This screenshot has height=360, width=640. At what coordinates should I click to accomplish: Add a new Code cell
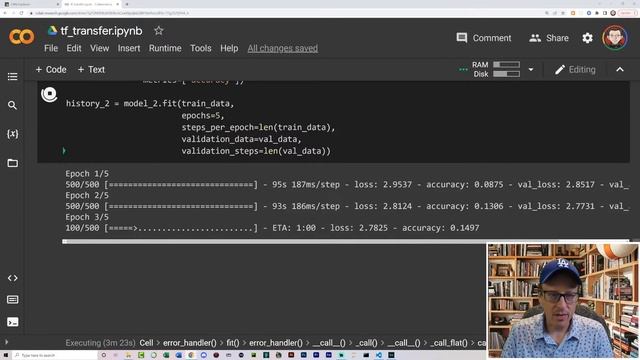[x=51, y=70]
